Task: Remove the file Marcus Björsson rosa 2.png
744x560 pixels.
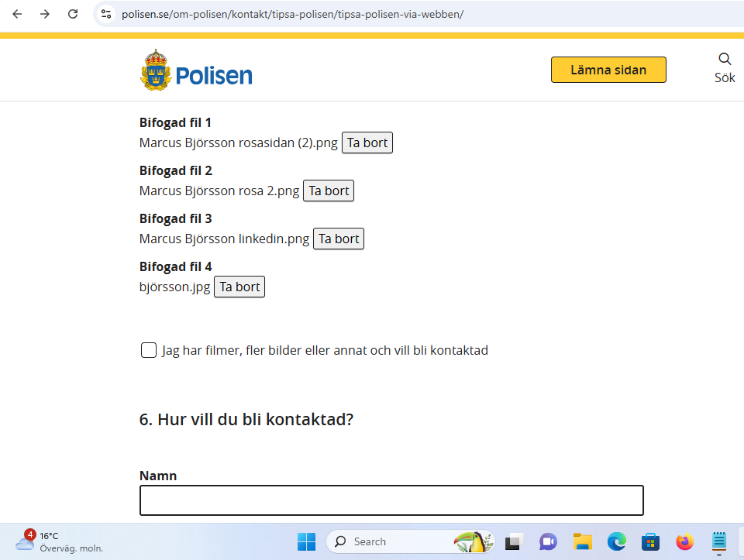Action: 329,191
